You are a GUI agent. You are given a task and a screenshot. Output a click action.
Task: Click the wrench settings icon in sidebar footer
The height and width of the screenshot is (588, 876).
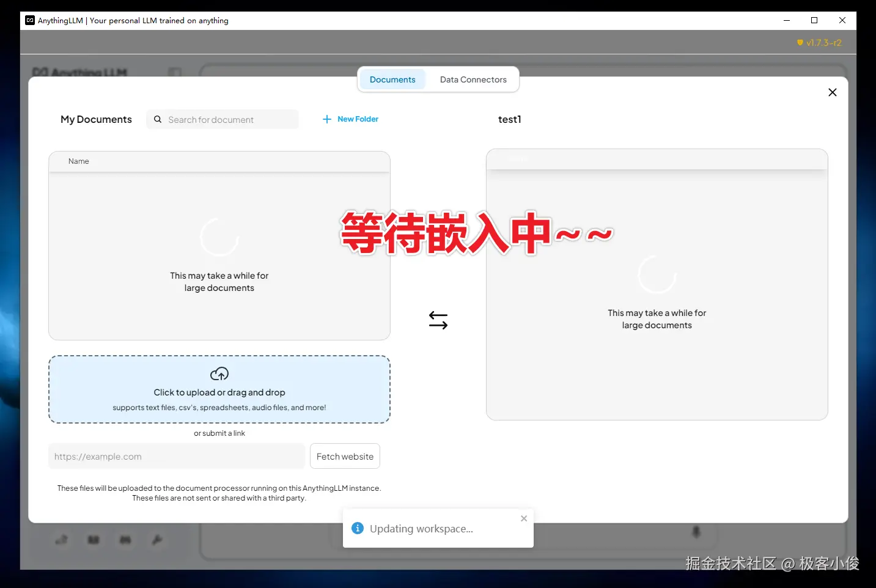(157, 540)
